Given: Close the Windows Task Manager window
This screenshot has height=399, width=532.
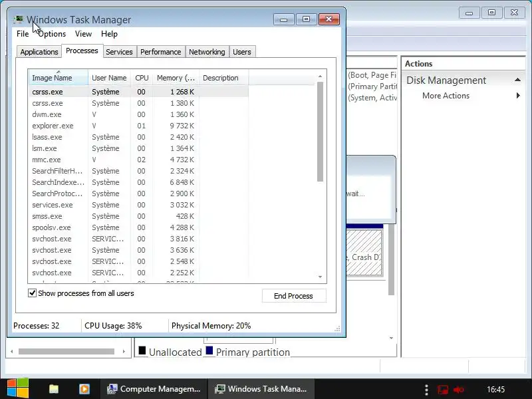Looking at the screenshot, I should [x=329, y=19].
